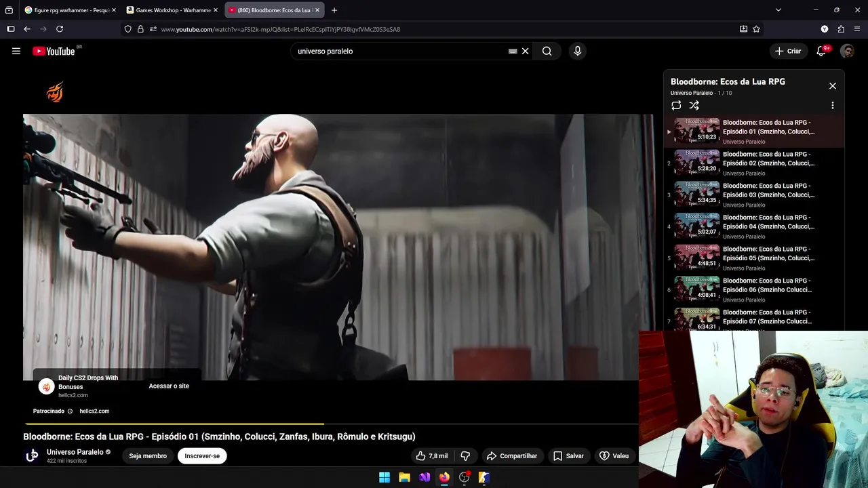This screenshot has height=488, width=868.
Task: Click the install/save page icon in address bar
Action: (743, 29)
